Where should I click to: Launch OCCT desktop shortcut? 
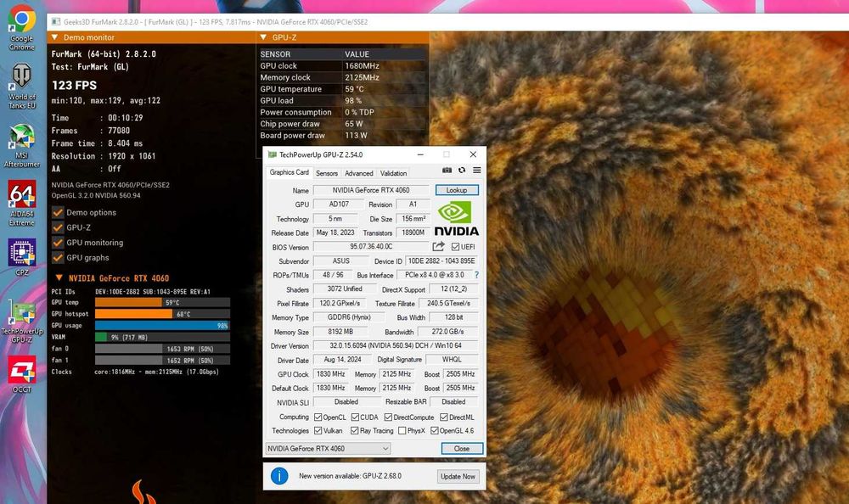point(22,374)
